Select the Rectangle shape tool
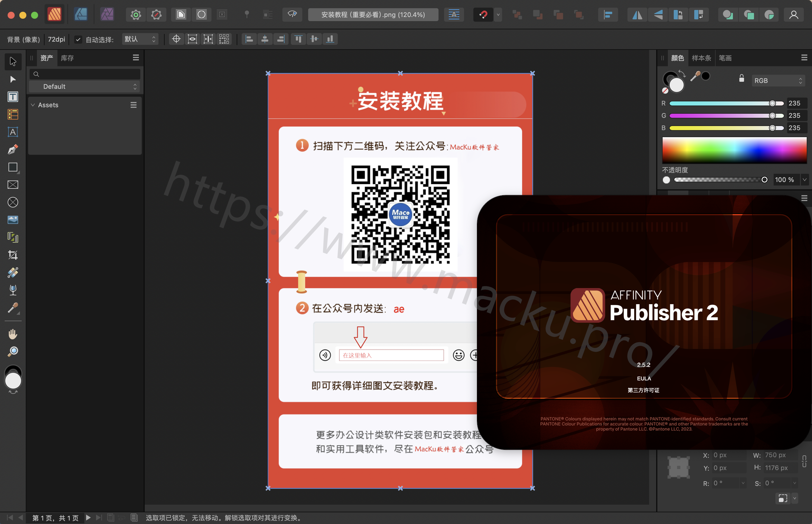Viewport: 812px width, 524px height. pyautogui.click(x=13, y=167)
